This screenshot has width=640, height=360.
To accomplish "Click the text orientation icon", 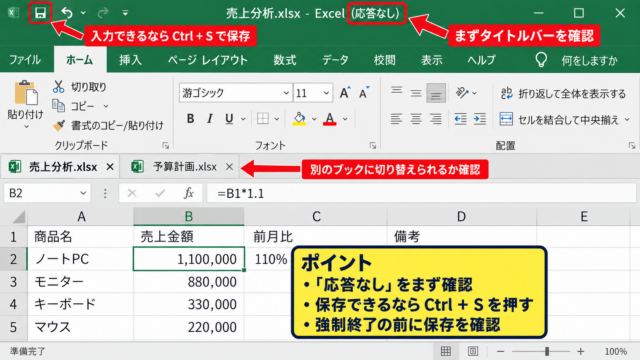I will click(x=462, y=93).
